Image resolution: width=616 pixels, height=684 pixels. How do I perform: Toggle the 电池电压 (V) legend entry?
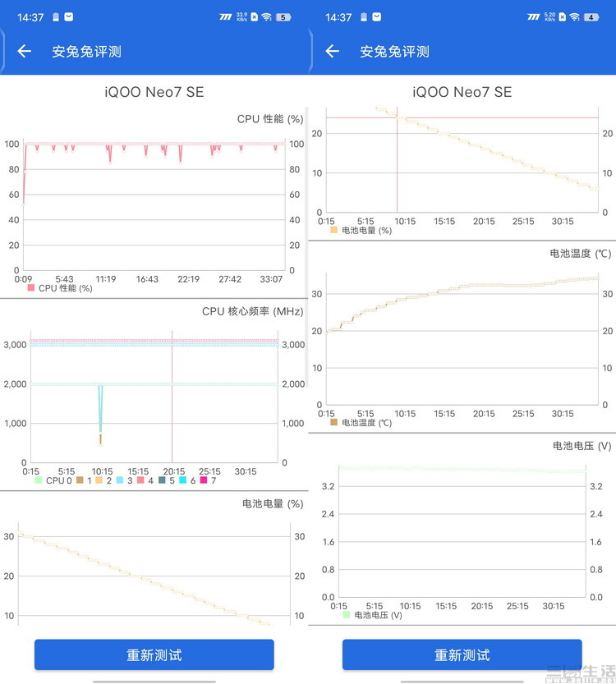tap(372, 614)
